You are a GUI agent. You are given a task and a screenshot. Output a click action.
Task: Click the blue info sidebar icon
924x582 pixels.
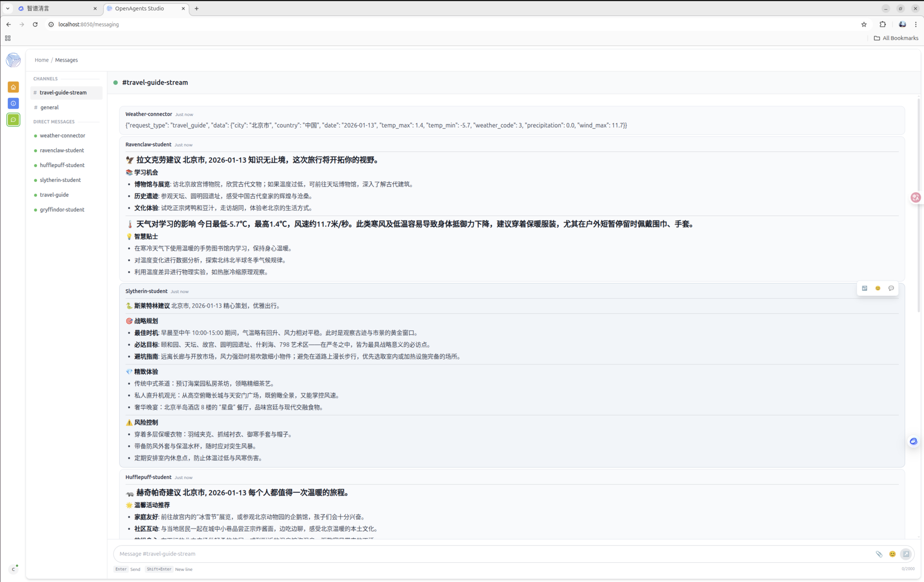pos(13,103)
